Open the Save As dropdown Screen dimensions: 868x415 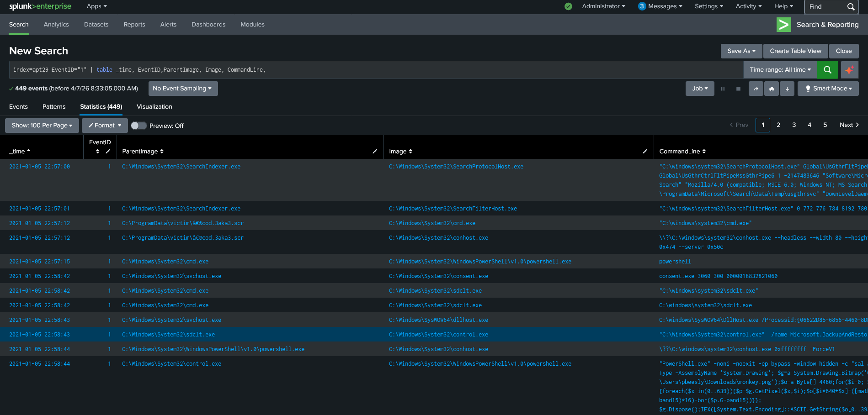(x=741, y=51)
